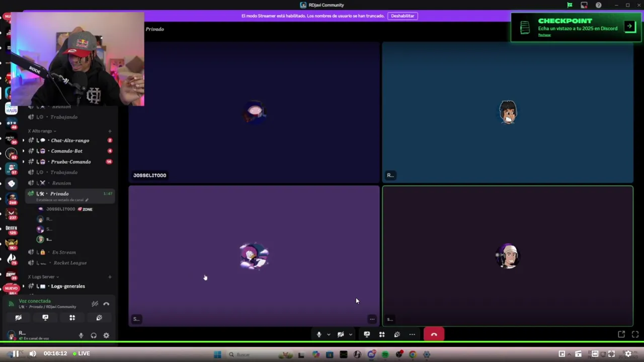Jump to LIVE in stream player

(81, 353)
